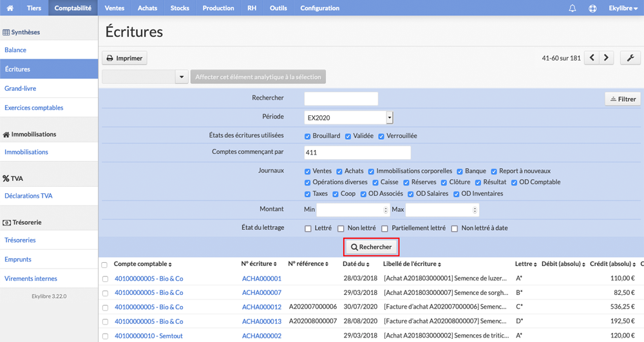Open Déclarations TVA in the sidebar
This screenshot has width=644, height=342.
coord(49,196)
